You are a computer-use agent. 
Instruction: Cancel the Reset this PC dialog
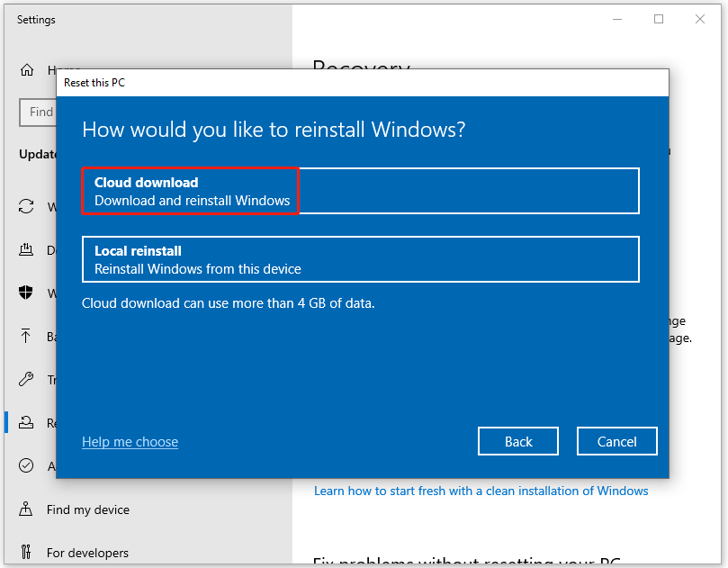pos(617,441)
